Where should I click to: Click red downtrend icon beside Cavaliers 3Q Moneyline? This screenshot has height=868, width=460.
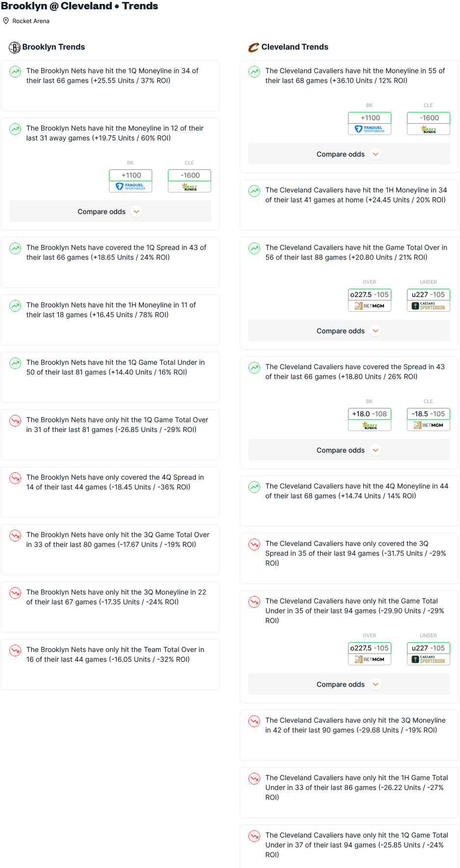(254, 721)
